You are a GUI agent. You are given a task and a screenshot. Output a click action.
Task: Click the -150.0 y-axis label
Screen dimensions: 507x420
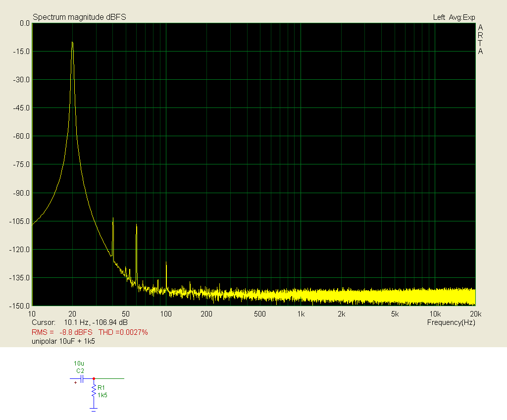[20, 306]
